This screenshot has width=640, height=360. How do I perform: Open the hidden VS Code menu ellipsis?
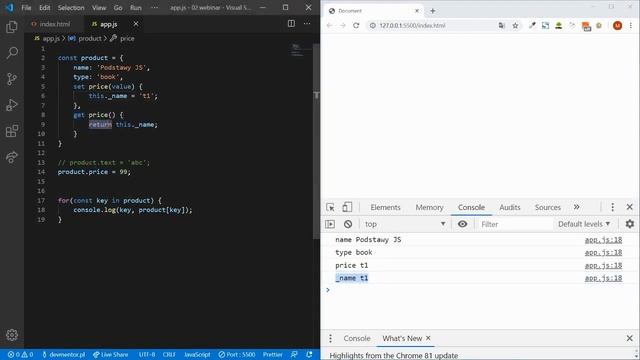point(154,7)
